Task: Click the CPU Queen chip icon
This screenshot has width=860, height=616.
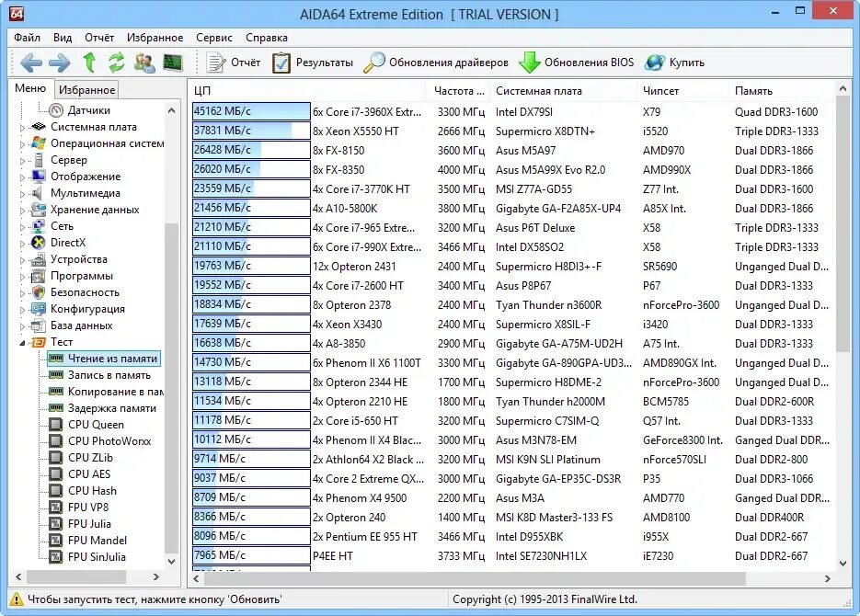Action: click(55, 425)
